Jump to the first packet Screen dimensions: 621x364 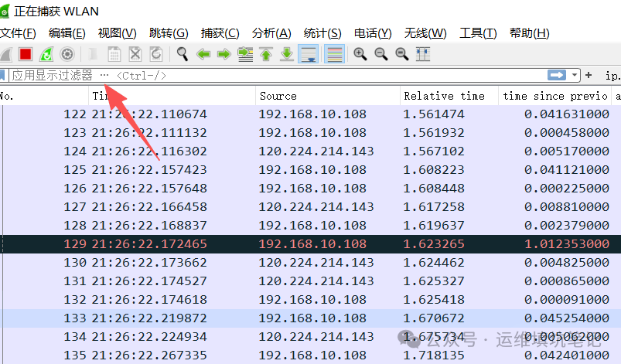point(266,54)
